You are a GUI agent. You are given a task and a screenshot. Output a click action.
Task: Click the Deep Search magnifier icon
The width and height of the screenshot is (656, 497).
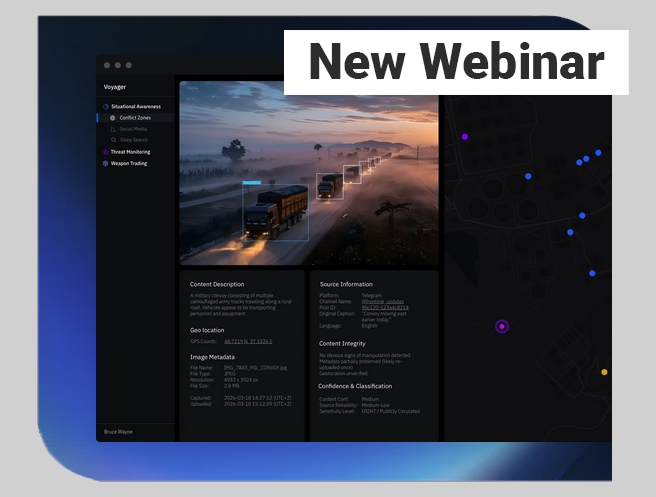point(113,140)
